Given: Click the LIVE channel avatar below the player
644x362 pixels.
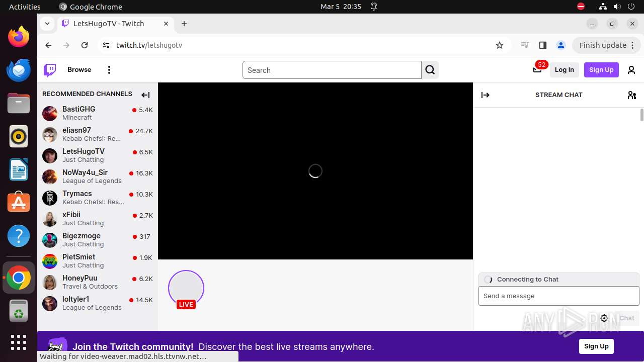Looking at the screenshot, I should 186,289.
